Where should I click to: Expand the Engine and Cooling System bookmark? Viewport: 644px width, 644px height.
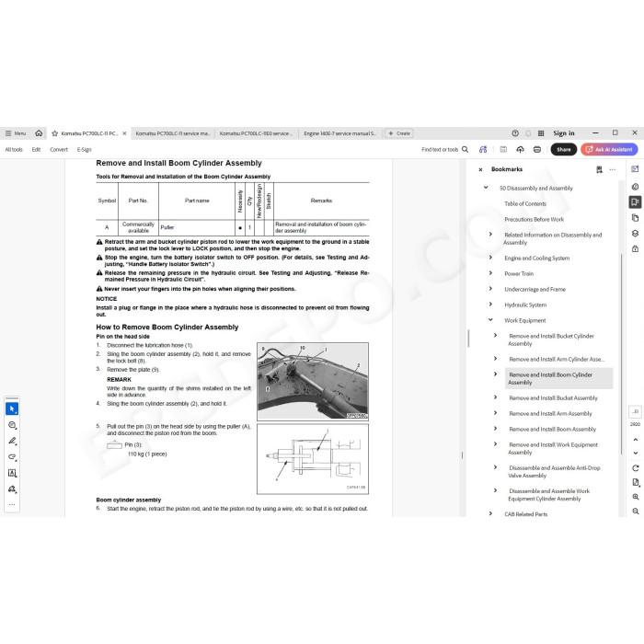pos(490,258)
